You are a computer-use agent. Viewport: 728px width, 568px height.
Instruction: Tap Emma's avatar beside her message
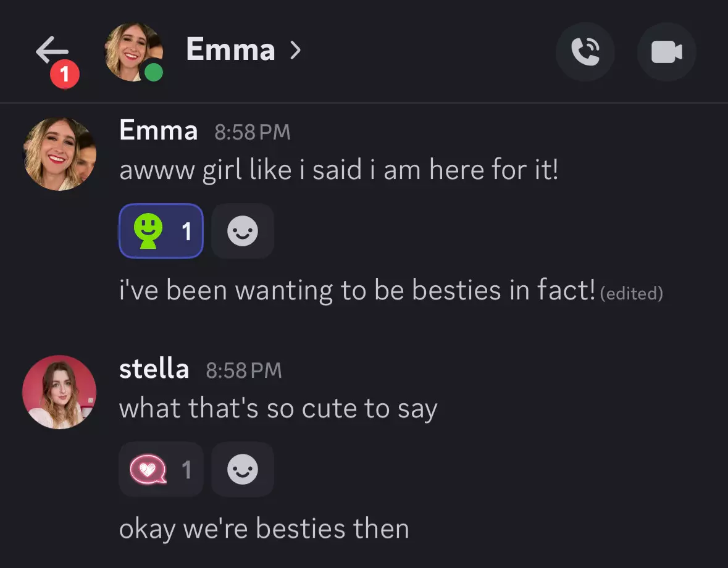tap(59, 154)
